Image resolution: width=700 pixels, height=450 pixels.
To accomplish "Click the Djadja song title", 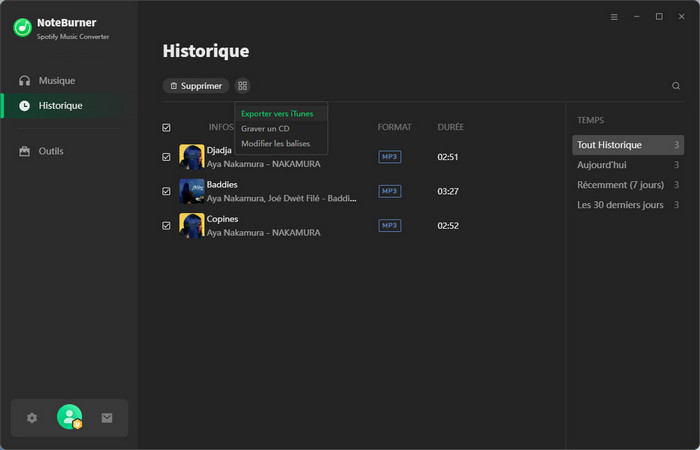I will tap(219, 150).
